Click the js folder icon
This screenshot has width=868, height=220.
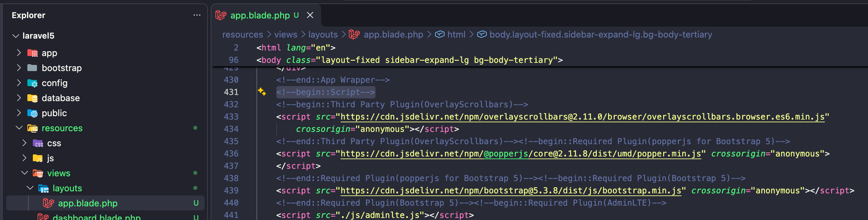[38, 158]
